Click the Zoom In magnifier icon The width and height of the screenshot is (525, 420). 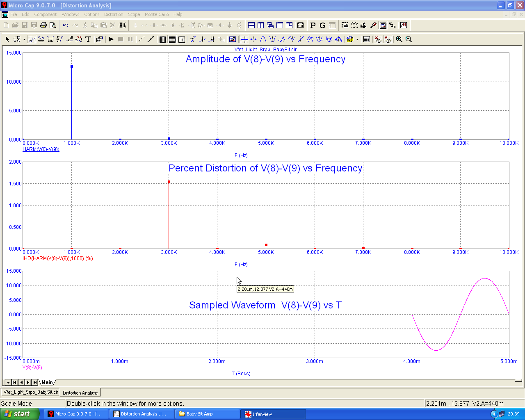pos(399,39)
